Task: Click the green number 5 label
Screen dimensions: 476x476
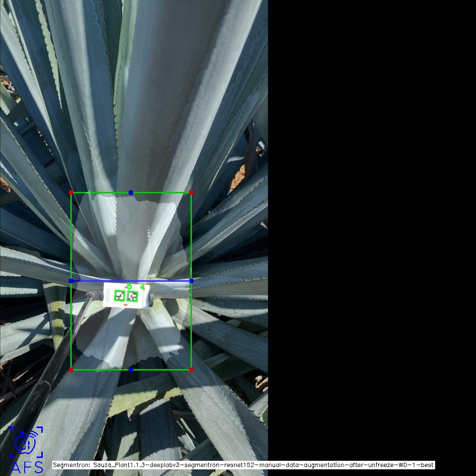Action: tap(129, 286)
